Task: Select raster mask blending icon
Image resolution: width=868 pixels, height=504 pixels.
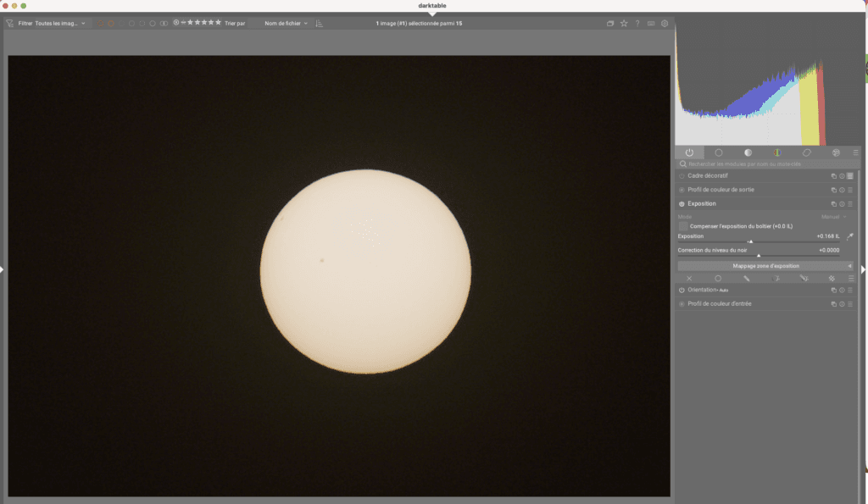Action: click(832, 279)
